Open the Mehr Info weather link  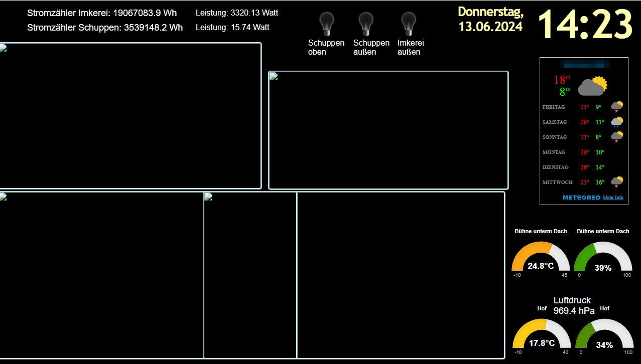click(613, 198)
